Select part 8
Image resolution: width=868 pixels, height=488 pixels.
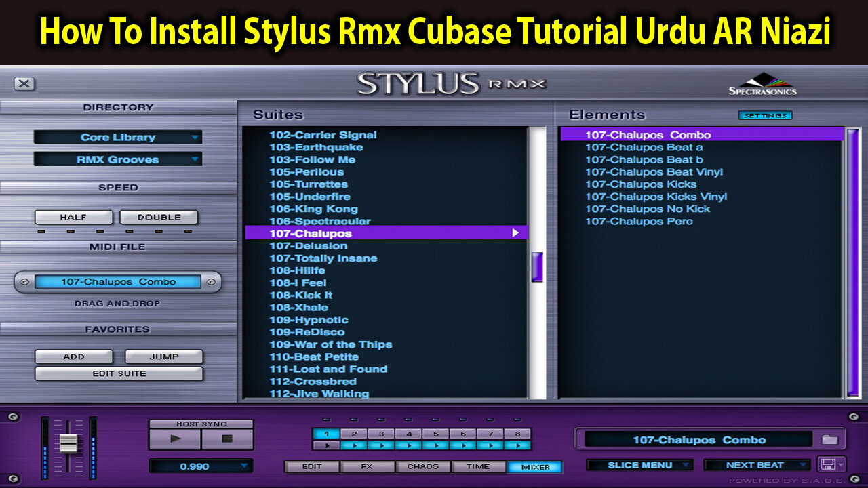pyautogui.click(x=517, y=434)
